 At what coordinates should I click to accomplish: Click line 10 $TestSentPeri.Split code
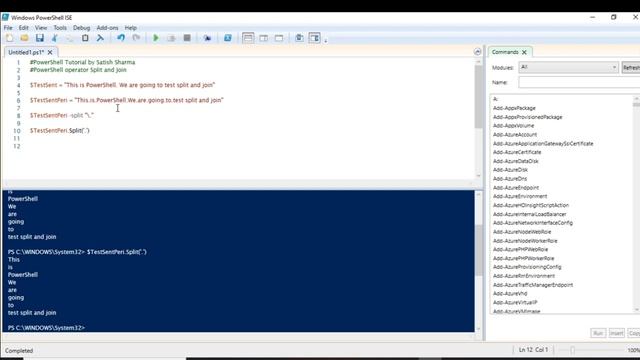[x=60, y=131]
